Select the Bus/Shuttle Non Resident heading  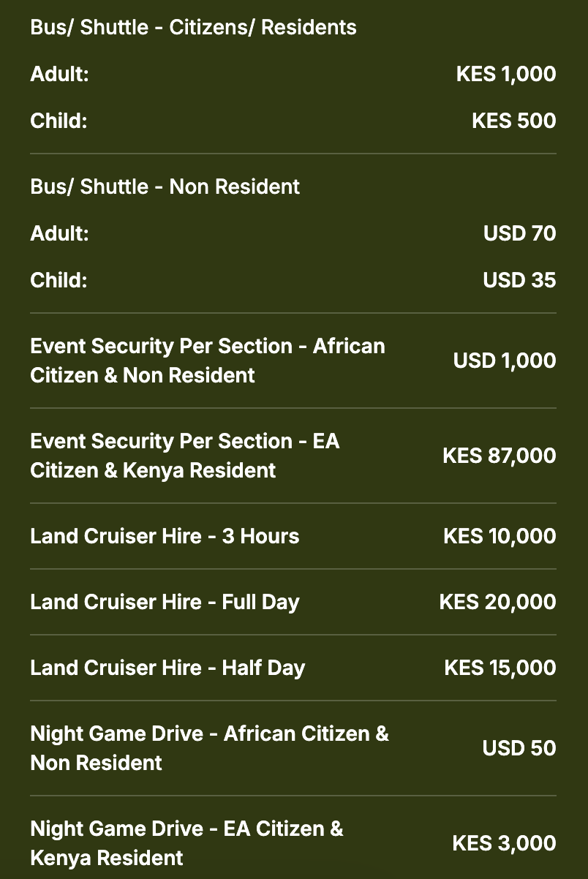(165, 187)
